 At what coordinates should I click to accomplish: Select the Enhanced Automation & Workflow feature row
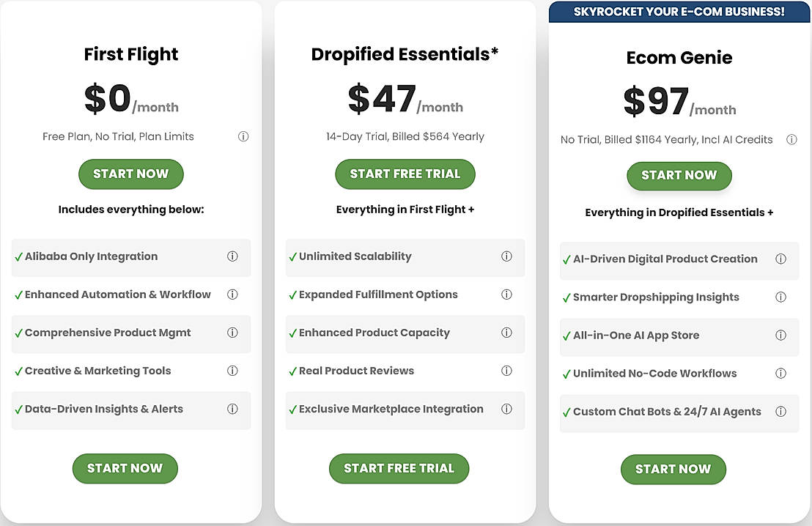click(x=117, y=295)
